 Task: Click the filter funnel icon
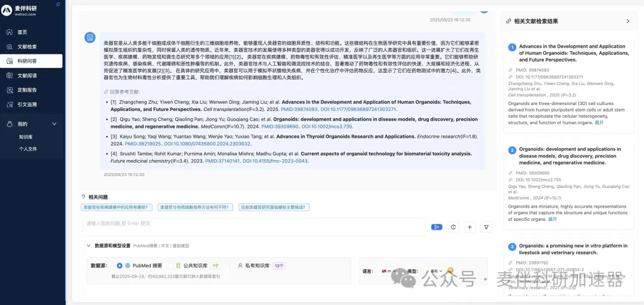point(487,227)
